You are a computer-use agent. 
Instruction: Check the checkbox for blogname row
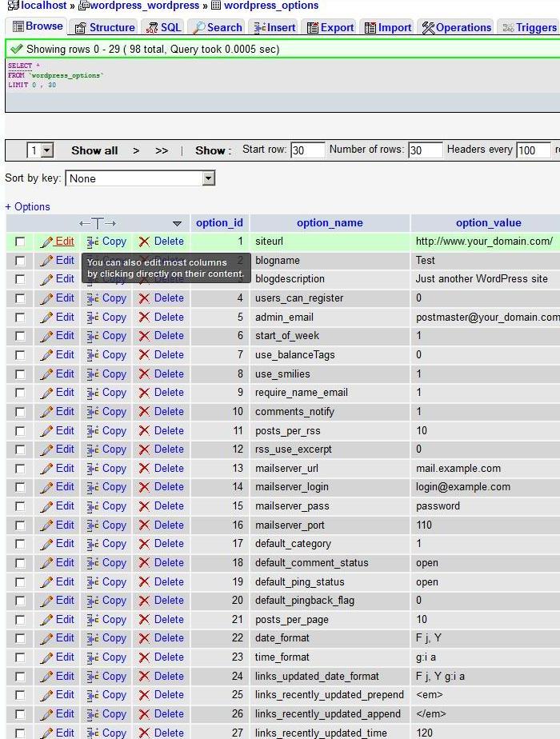[x=20, y=261]
